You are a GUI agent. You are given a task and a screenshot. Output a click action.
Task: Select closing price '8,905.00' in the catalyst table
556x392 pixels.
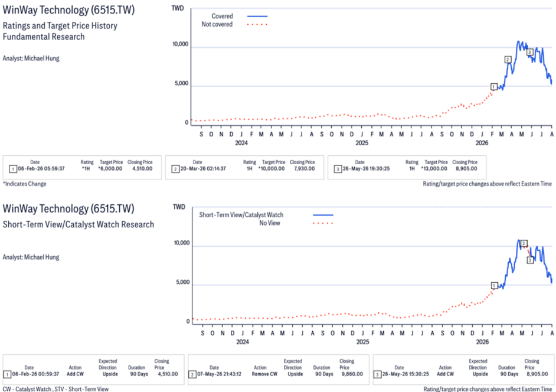(x=537, y=374)
